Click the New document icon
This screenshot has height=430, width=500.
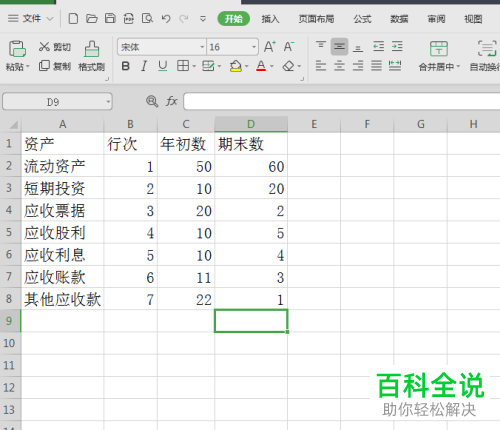(73, 19)
